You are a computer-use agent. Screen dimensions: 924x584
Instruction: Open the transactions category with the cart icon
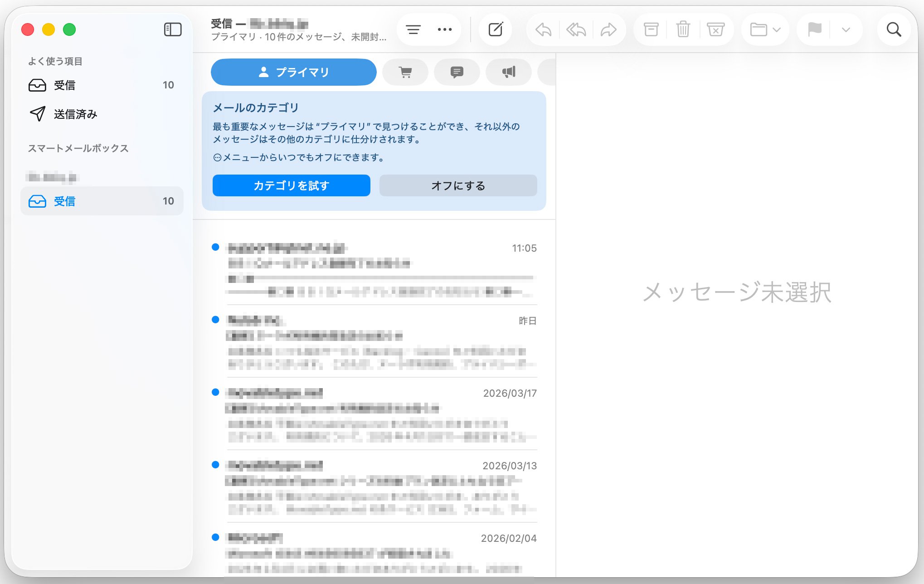point(405,72)
